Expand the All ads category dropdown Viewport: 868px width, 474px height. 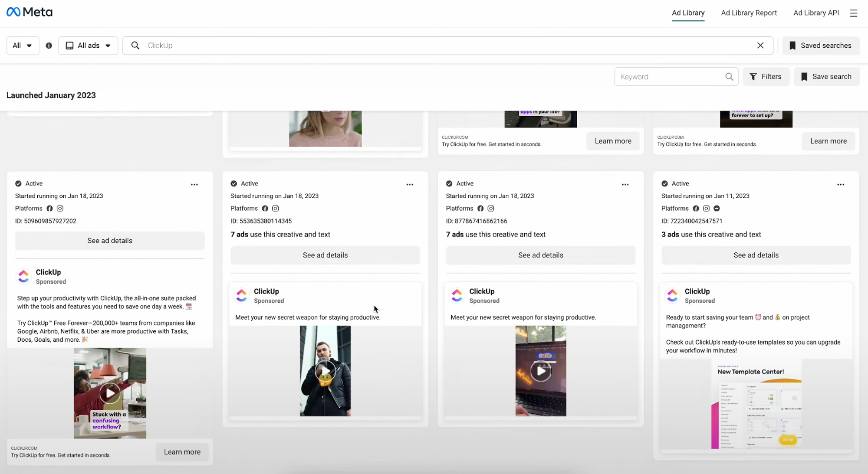[x=88, y=46]
